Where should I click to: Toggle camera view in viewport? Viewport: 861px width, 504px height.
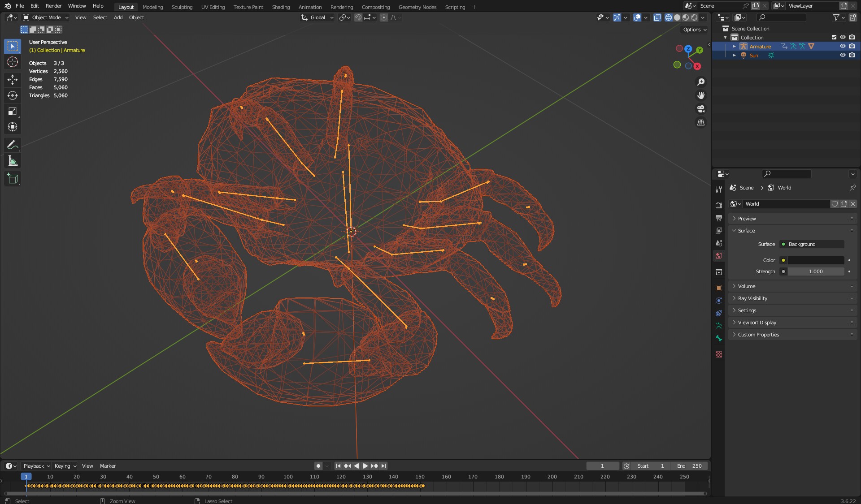pos(701,109)
